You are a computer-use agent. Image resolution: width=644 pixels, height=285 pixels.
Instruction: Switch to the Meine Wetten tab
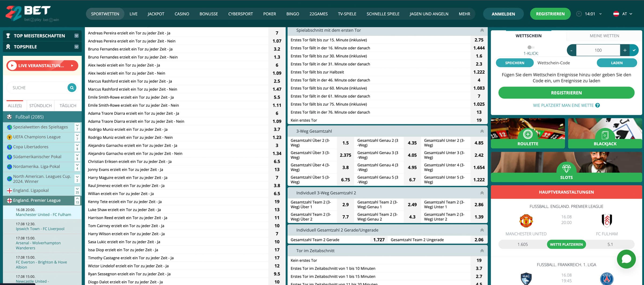[x=604, y=36]
